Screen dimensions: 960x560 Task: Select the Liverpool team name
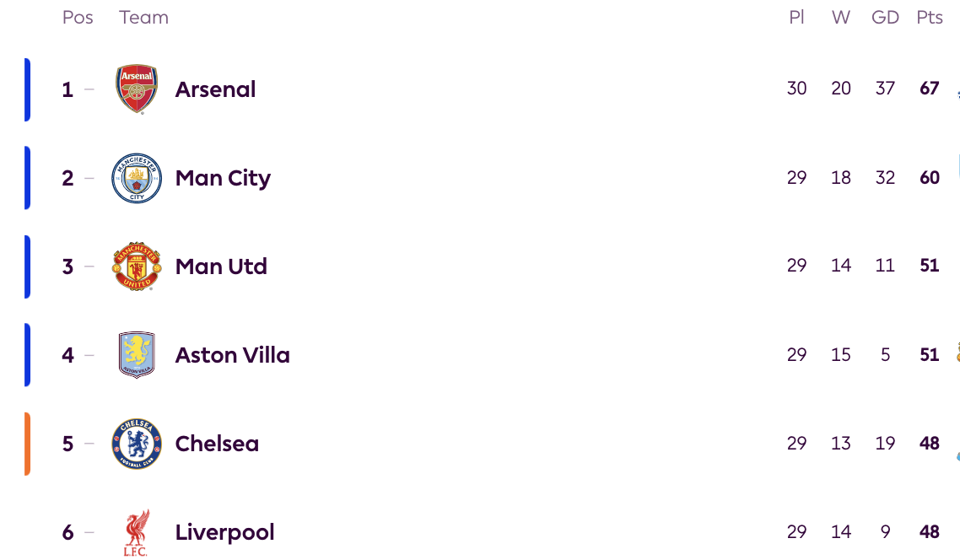click(x=224, y=532)
